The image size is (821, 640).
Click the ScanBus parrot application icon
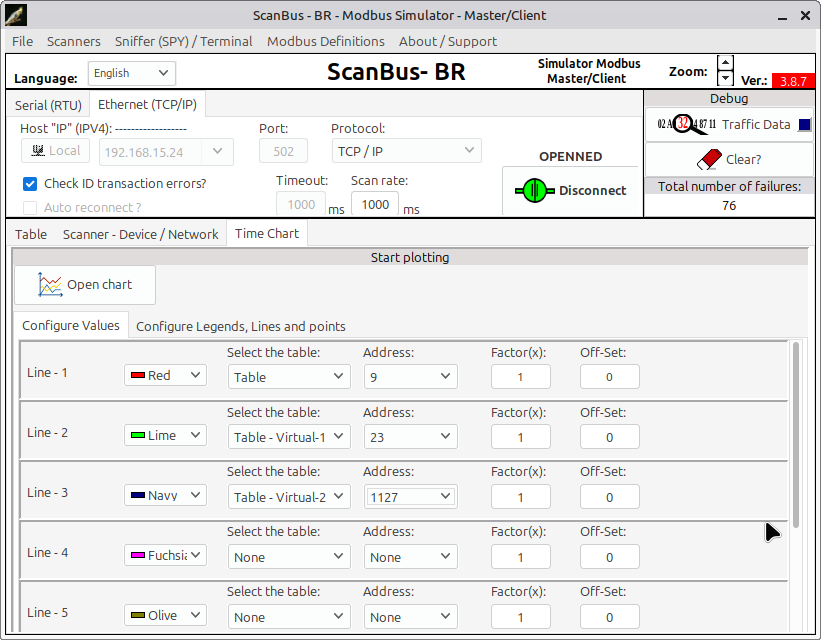(14, 14)
